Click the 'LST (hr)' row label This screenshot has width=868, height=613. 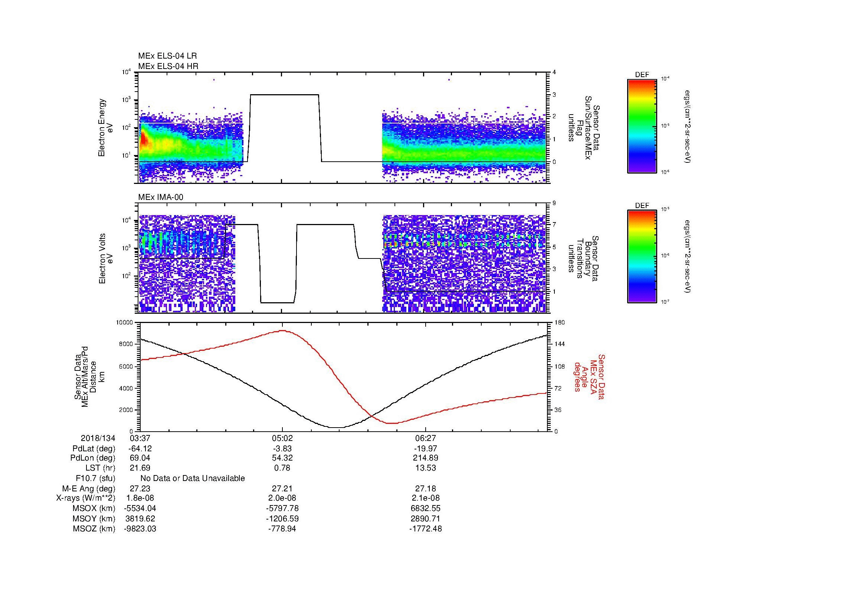pos(100,468)
